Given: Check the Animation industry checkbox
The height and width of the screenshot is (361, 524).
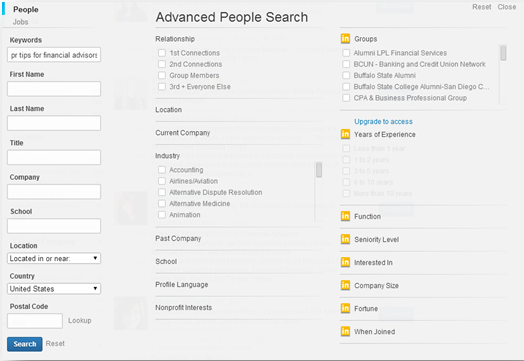Looking at the screenshot, I should pyautogui.click(x=162, y=215).
